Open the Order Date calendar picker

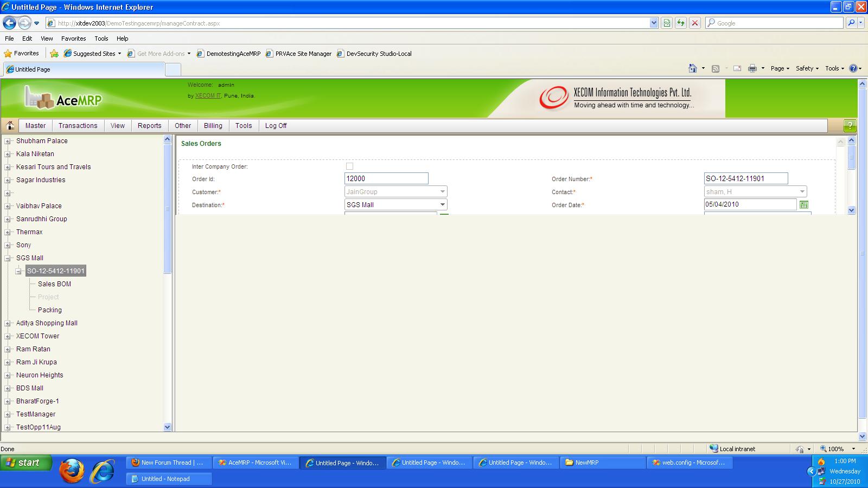[x=803, y=204]
